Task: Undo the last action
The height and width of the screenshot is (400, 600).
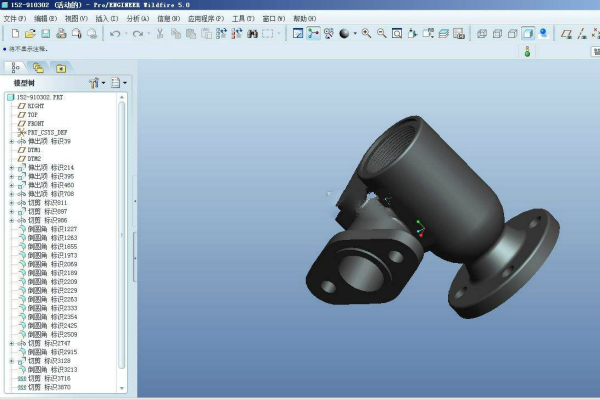Action: [x=114, y=34]
